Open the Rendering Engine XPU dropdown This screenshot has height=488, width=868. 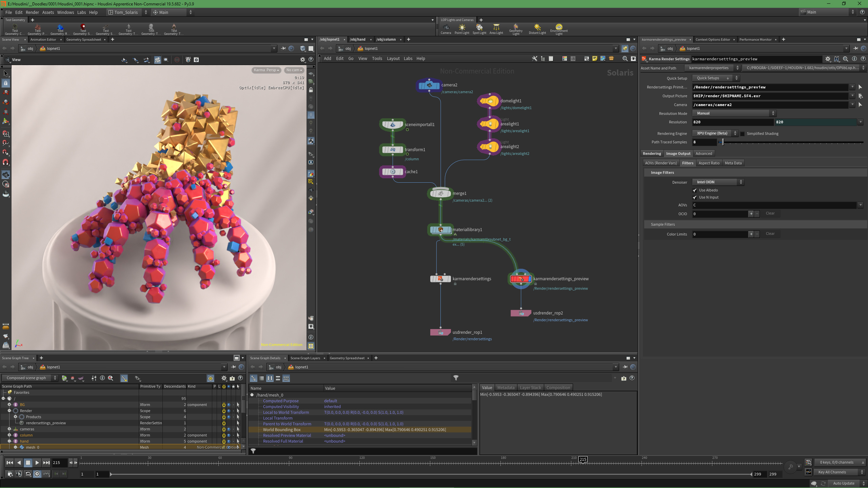[x=715, y=134]
